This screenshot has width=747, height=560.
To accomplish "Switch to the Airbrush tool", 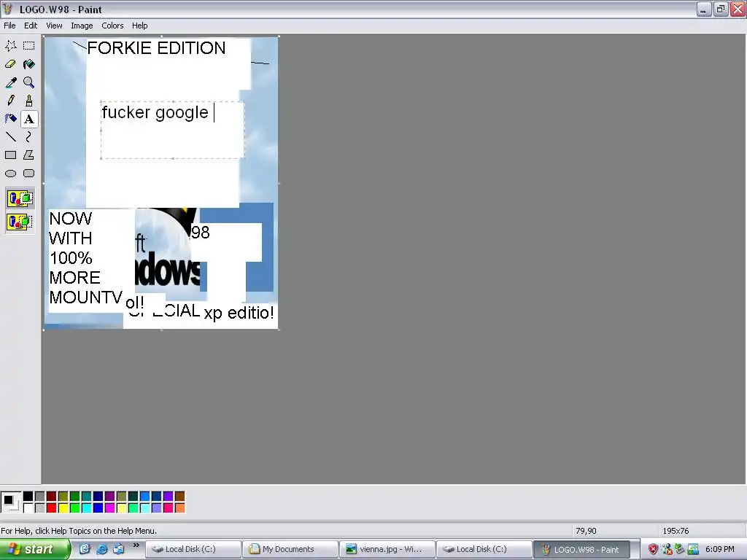I will [x=10, y=119].
